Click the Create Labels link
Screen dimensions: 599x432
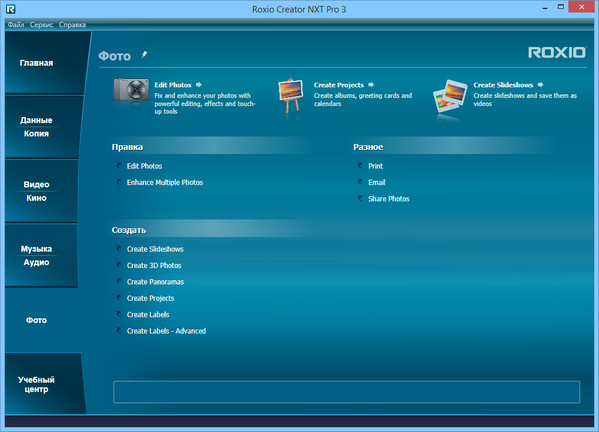(x=148, y=315)
